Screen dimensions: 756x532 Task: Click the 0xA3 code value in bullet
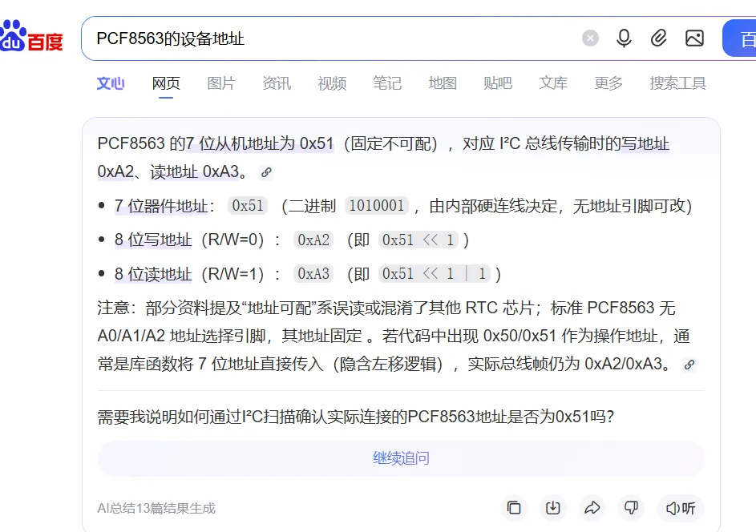pos(313,274)
